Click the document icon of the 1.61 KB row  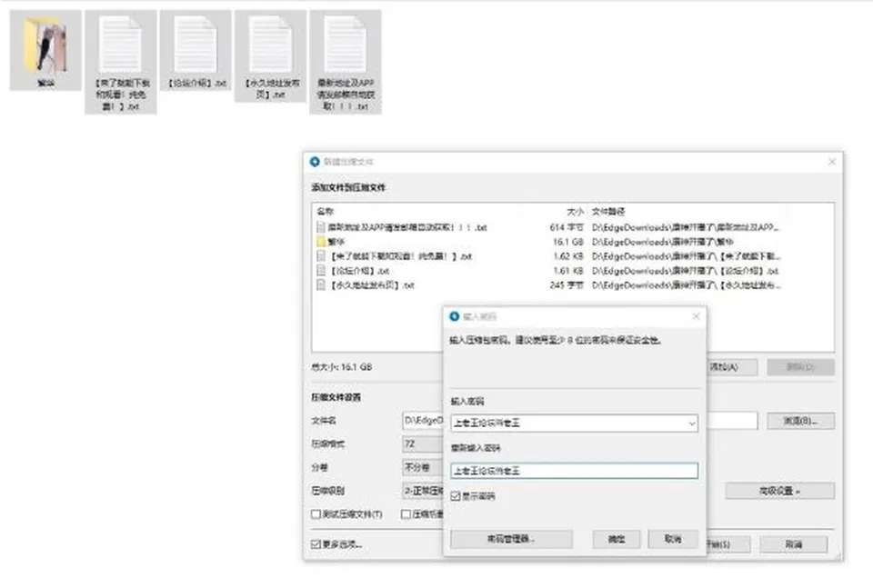pyautogui.click(x=321, y=270)
